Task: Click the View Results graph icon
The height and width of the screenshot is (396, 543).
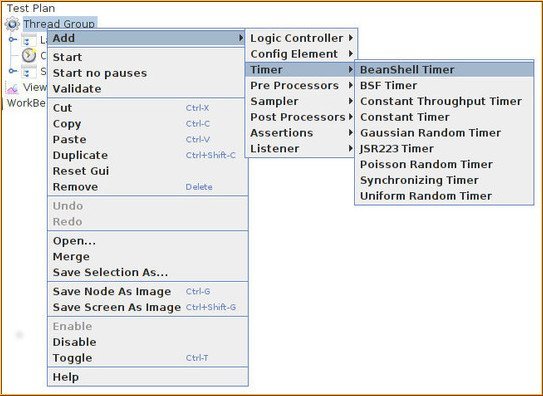Action: 12,88
